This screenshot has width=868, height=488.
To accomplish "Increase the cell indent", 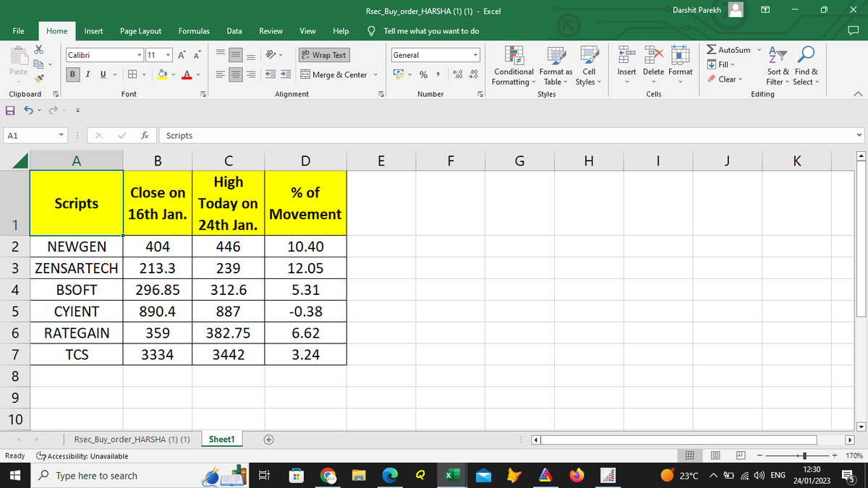I will tap(286, 75).
